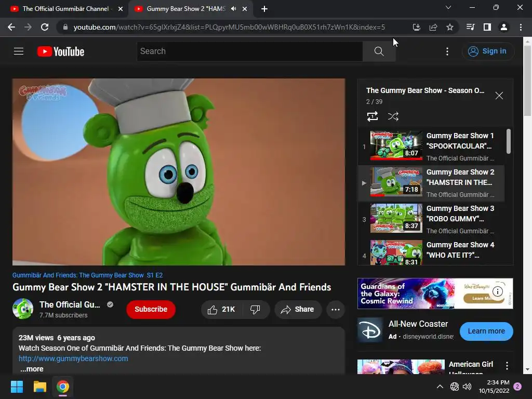This screenshot has width=532, height=399.
Task: Click the page vertical scrollbar
Action: [x=527, y=81]
